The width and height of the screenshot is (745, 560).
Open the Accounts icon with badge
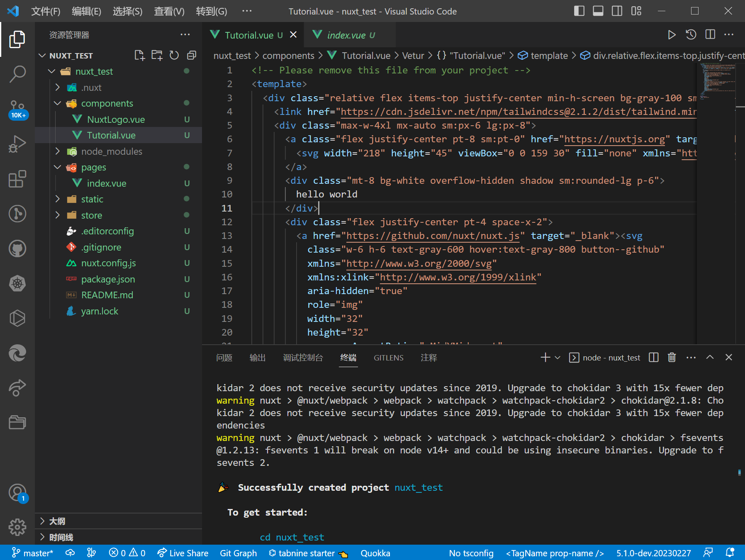[17, 493]
